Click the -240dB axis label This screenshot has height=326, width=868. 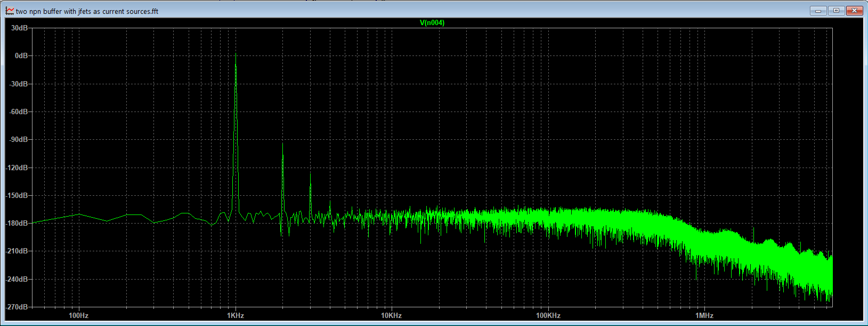[x=17, y=279]
